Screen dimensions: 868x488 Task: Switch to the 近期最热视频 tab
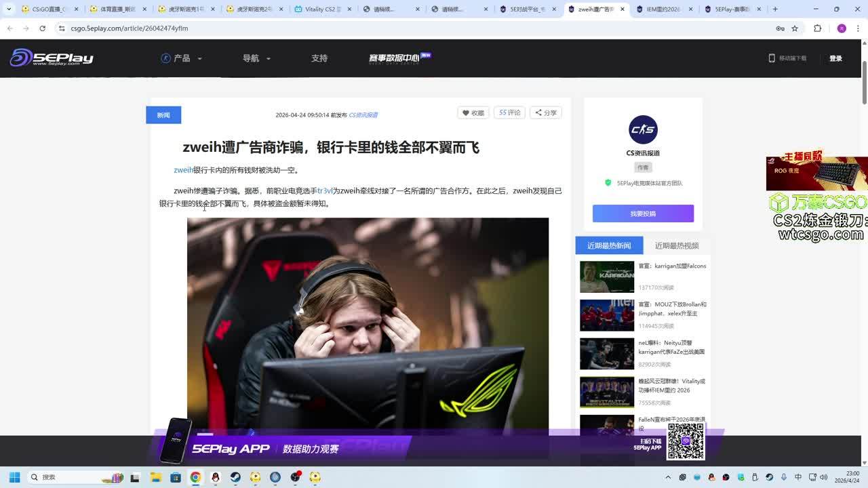677,245
